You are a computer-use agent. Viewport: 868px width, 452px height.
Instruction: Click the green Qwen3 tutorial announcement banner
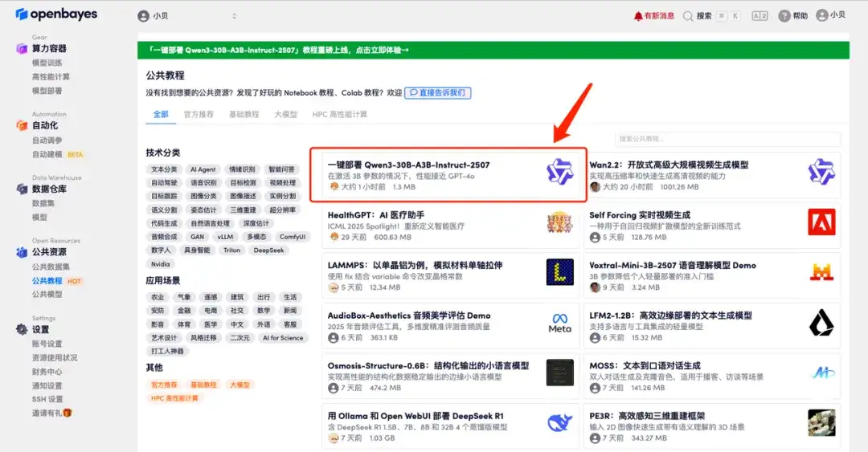[493, 50]
